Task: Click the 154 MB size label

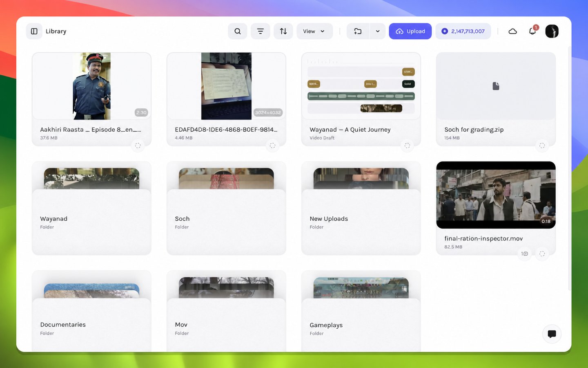Action: [452, 138]
